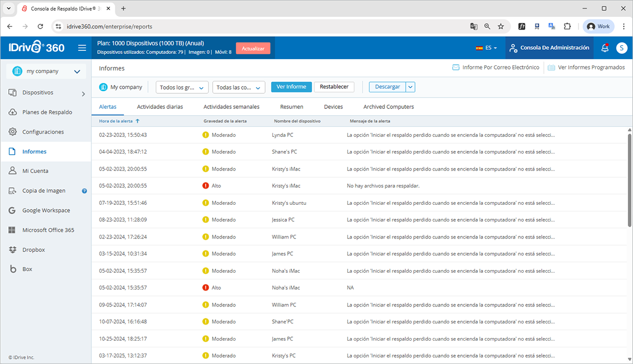This screenshot has width=633, height=364.
Task: Click the Copia de Imagen help icon
Action: click(85, 191)
